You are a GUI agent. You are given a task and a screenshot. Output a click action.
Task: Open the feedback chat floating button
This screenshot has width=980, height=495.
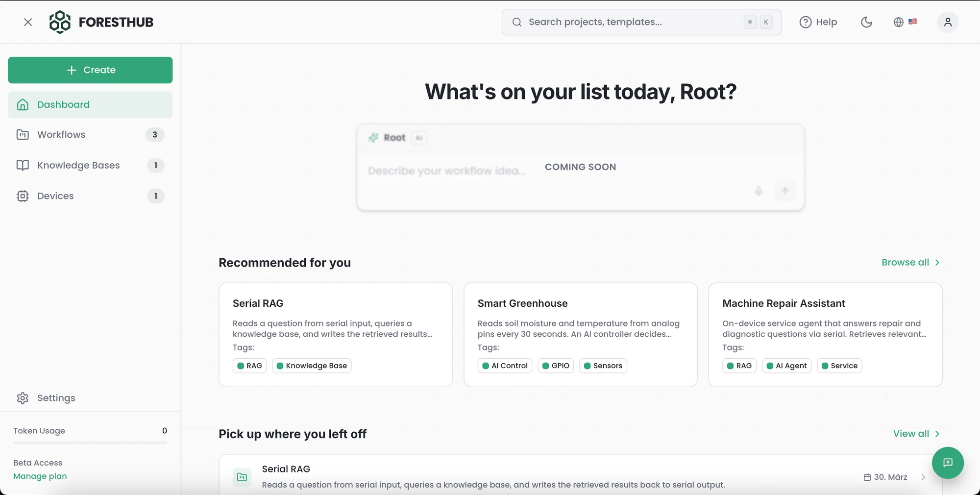948,463
